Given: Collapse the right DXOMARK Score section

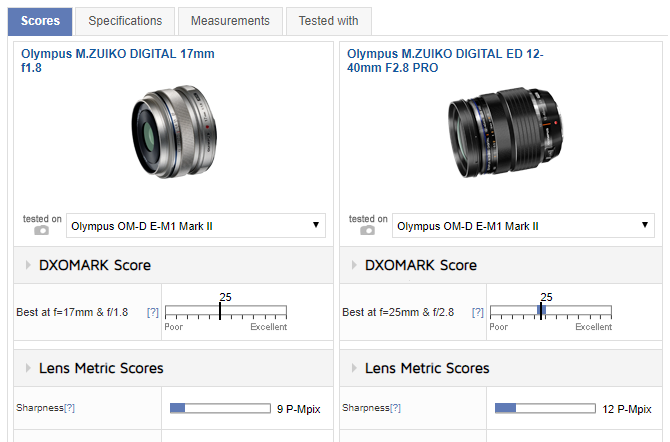Looking at the screenshot, I should point(354,266).
